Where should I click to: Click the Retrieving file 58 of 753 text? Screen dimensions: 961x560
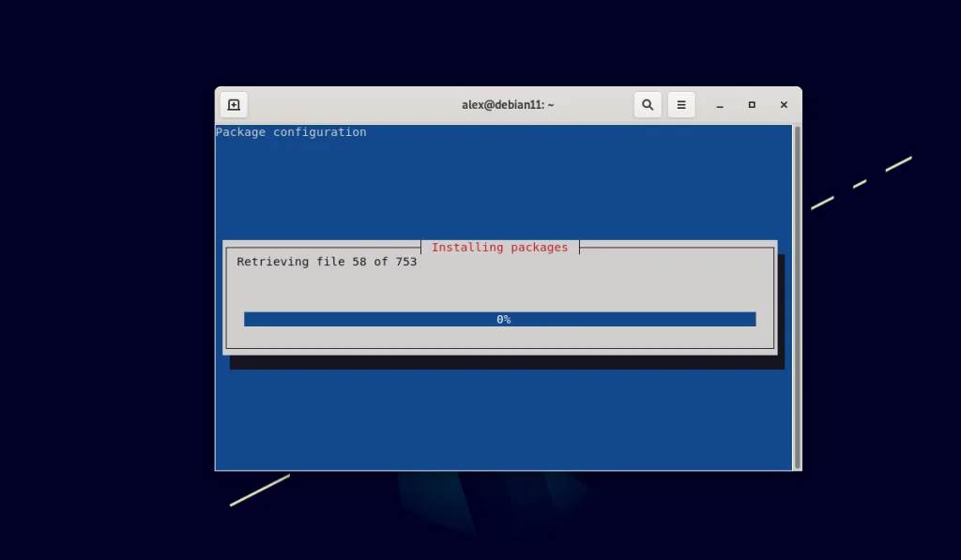click(327, 262)
